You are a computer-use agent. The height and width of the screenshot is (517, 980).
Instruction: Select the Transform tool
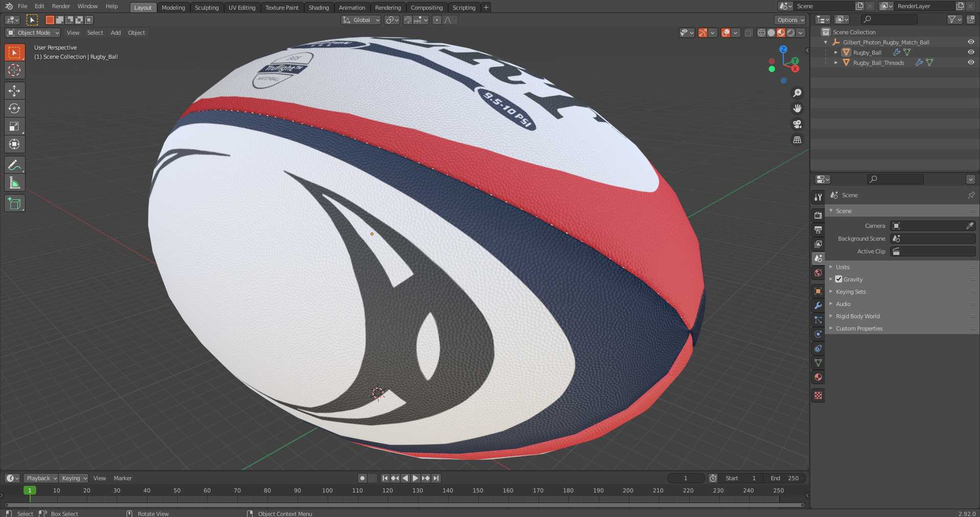click(x=14, y=144)
